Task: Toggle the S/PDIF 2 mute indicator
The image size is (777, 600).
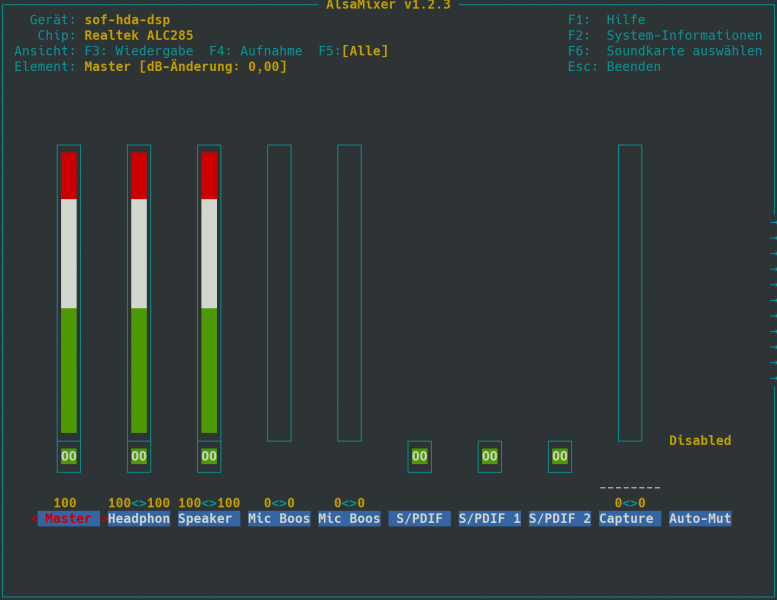Action: click(x=560, y=456)
